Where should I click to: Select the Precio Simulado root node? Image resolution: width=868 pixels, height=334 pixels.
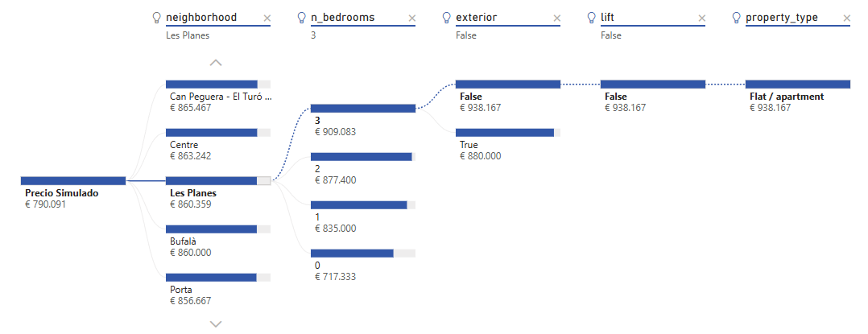pyautogui.click(x=73, y=181)
